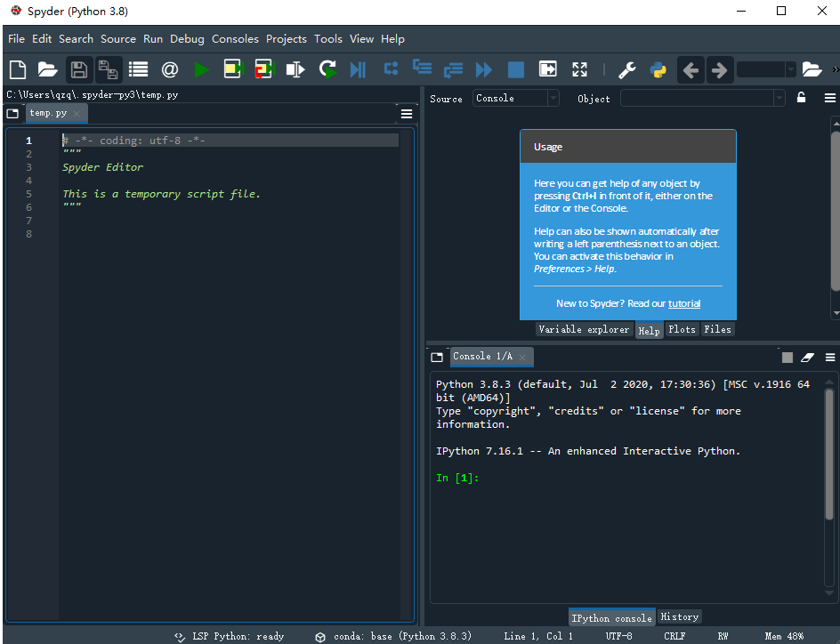The image size is (840, 644).
Task: Open PYTHONPATH manager Python icon
Action: 658,69
